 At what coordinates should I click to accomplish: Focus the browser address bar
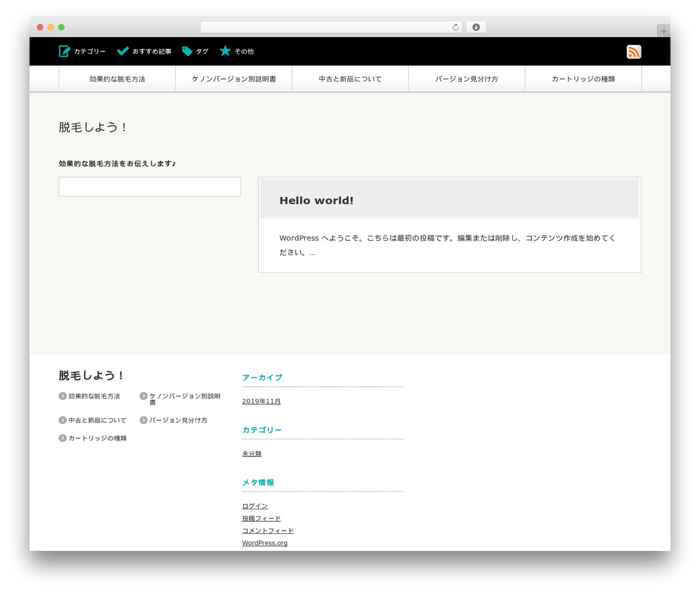[x=331, y=27]
